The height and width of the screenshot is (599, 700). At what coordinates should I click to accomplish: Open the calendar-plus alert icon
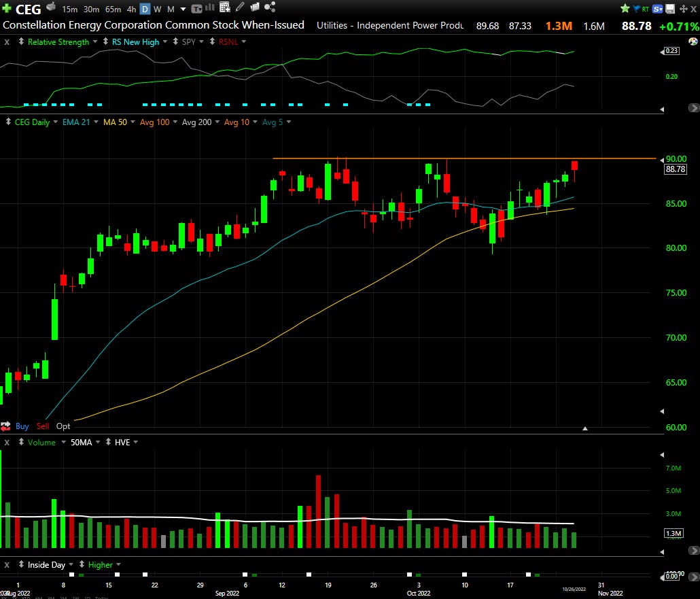pyautogui.click(x=225, y=7)
